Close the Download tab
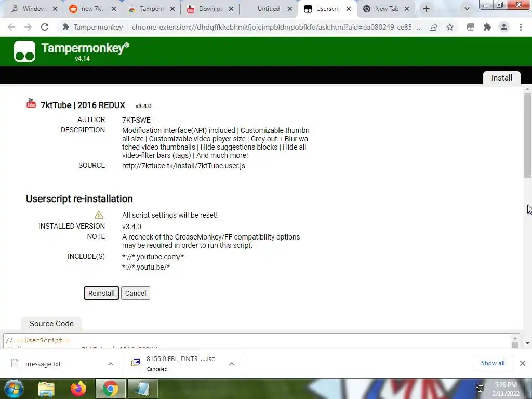 pyautogui.click(x=231, y=9)
